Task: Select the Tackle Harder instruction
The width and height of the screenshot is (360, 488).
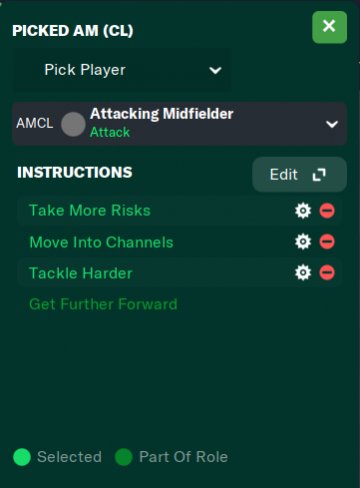Action: pos(81,273)
